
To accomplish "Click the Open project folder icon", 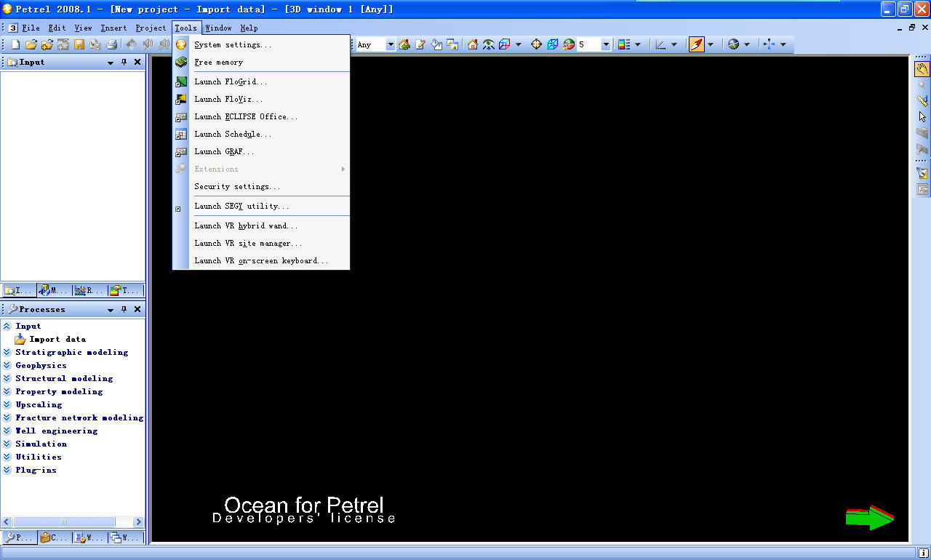I will click(x=31, y=44).
